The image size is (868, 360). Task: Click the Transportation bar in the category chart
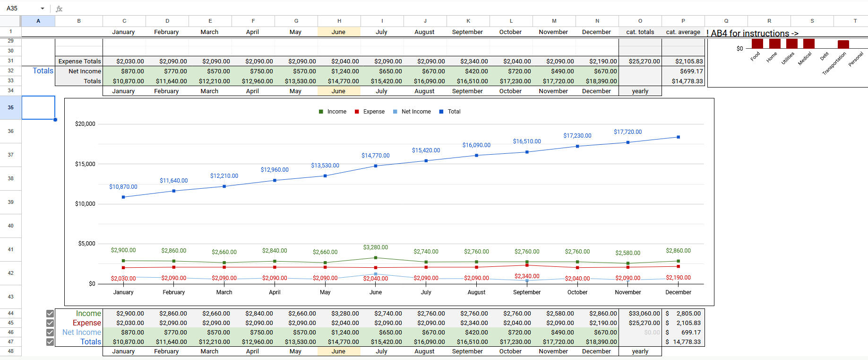point(843,44)
